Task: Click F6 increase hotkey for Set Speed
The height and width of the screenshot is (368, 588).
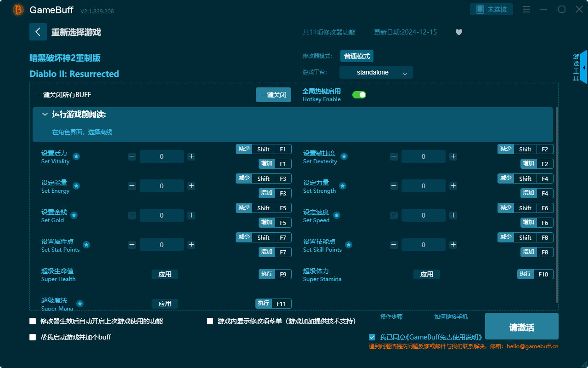Action: (537, 223)
